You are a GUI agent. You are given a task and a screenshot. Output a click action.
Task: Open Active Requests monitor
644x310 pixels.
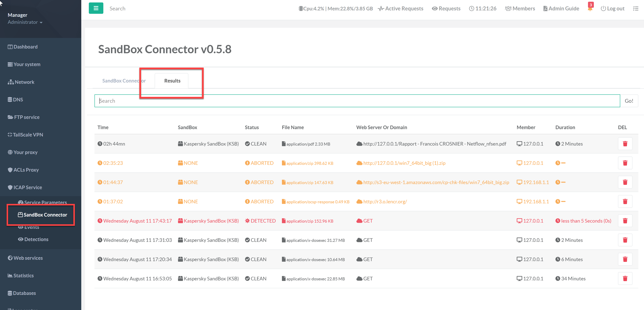pos(401,8)
